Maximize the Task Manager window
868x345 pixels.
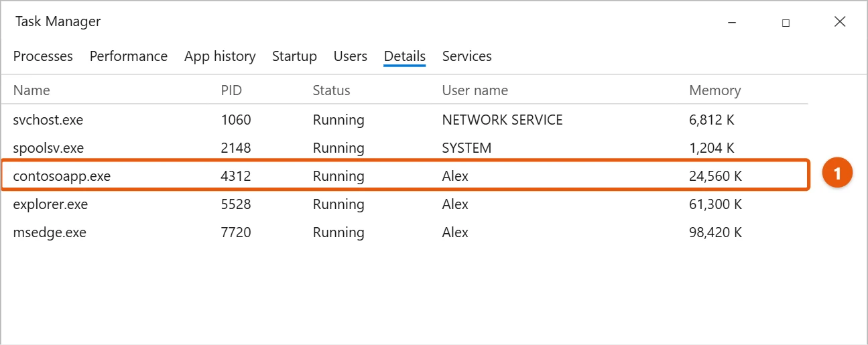tap(786, 22)
